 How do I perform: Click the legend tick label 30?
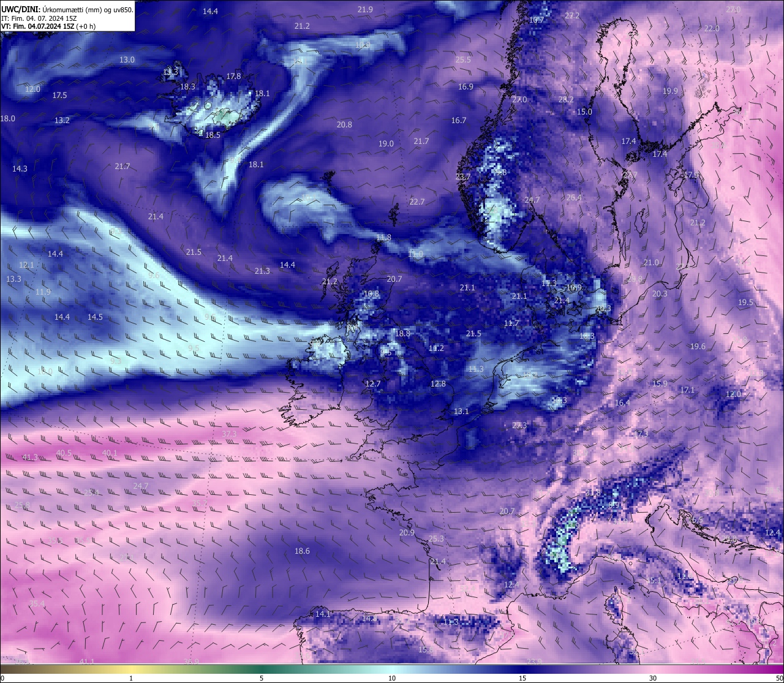[653, 678]
